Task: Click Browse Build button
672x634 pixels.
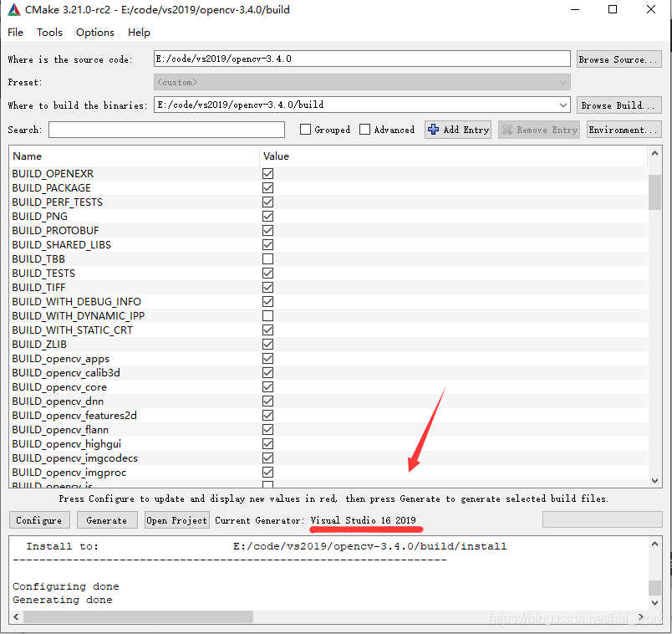Action: (x=619, y=105)
